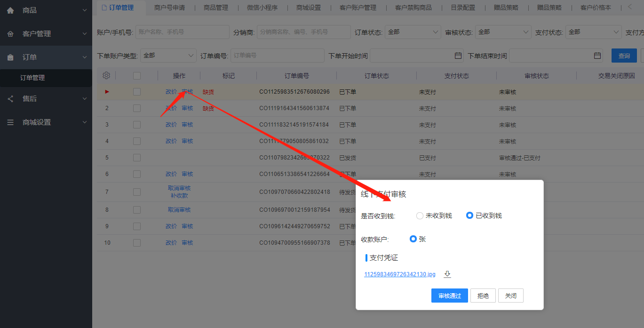Screen dimensions: 644x328
Task: Open the 审核状态 dropdown
Action: [x=503, y=32]
